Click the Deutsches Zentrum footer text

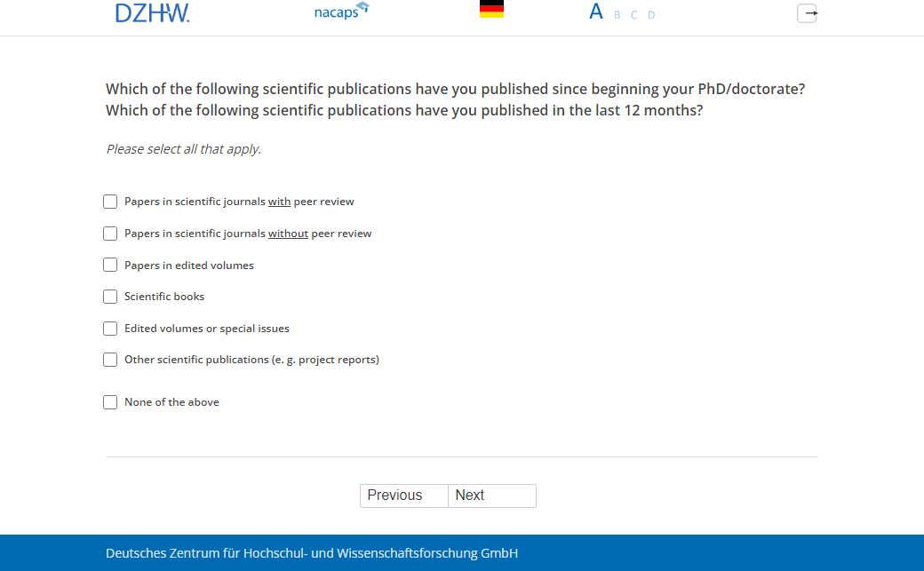pos(311,553)
